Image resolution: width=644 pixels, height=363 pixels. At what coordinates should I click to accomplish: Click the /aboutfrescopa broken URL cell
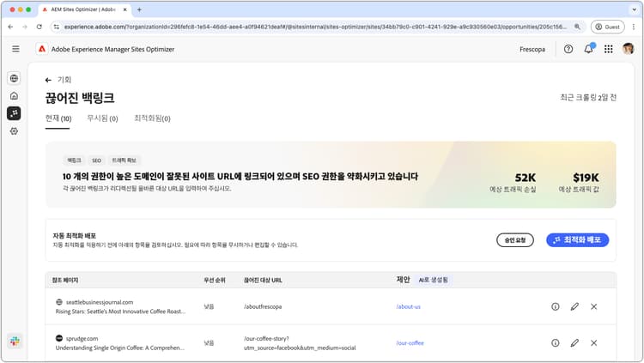(x=263, y=306)
